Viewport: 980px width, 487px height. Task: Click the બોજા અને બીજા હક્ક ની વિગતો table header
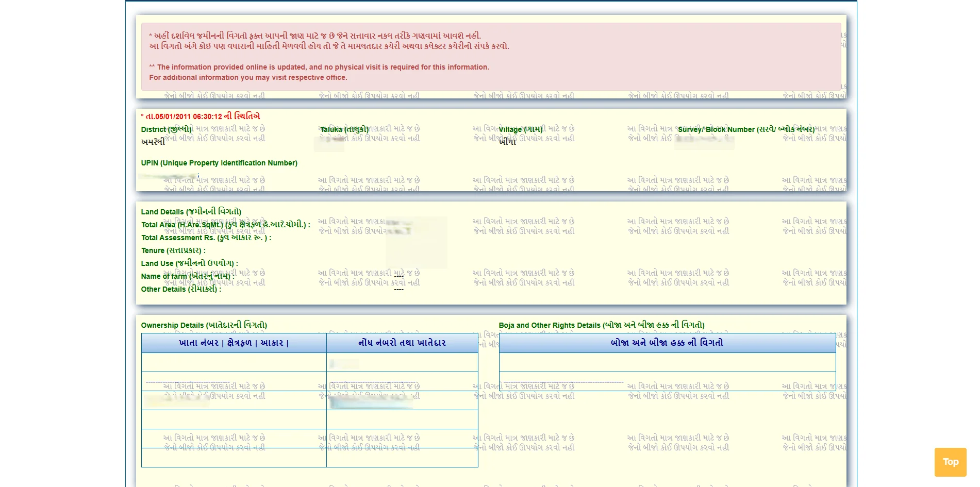[x=667, y=343]
